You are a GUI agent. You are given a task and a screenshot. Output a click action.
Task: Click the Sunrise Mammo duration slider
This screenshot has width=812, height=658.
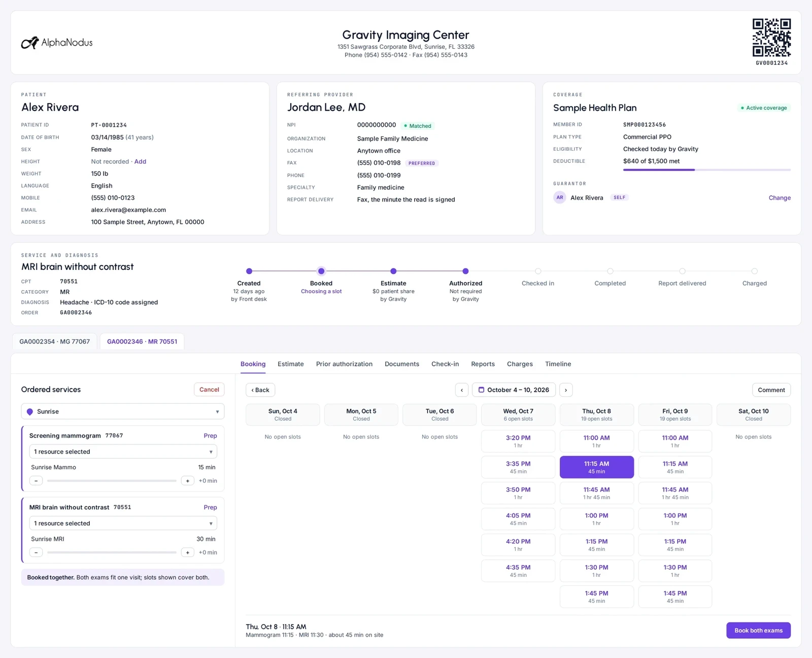point(112,480)
